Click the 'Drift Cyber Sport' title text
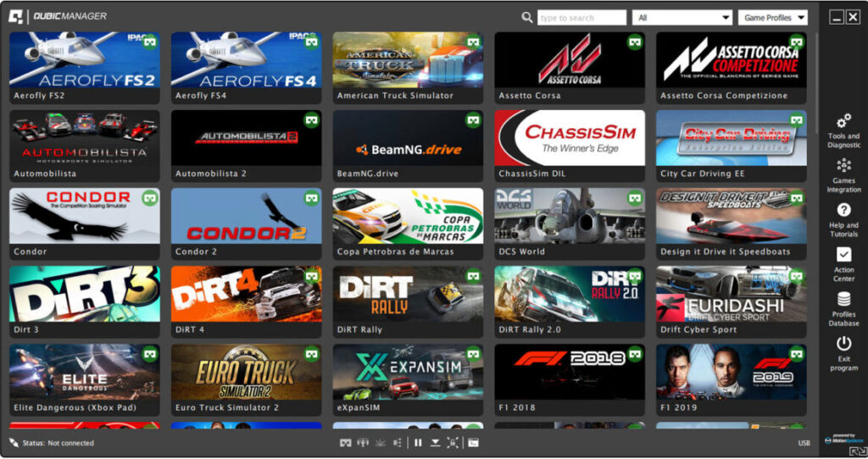868x459 pixels. [698, 329]
